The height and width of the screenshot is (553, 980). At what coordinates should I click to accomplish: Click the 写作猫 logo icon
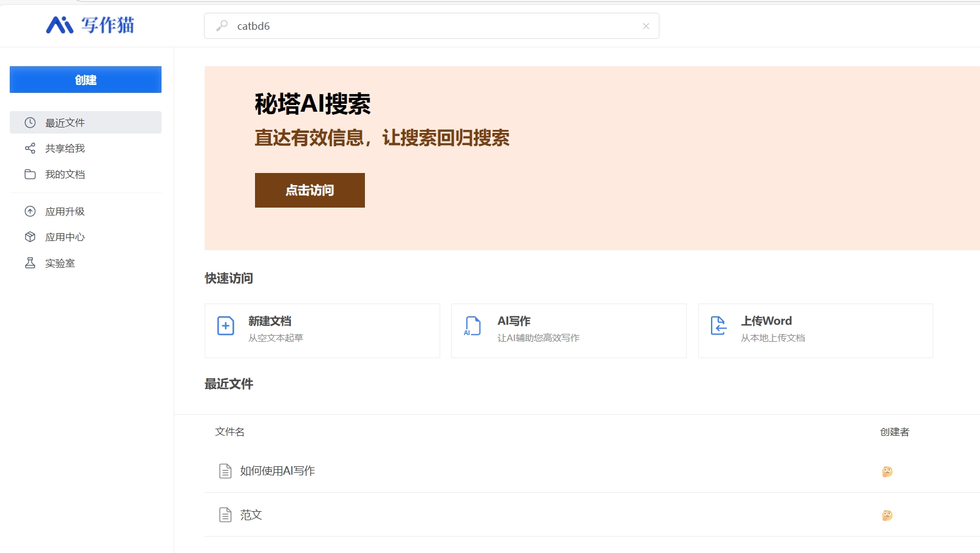[60, 25]
